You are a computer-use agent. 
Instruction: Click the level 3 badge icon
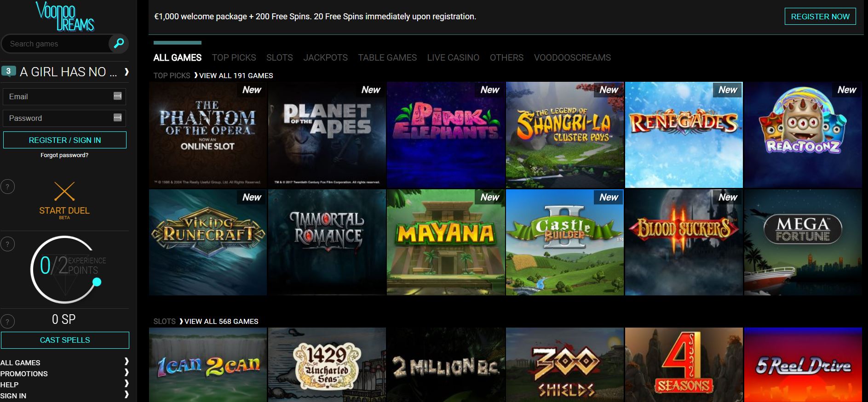tap(8, 71)
